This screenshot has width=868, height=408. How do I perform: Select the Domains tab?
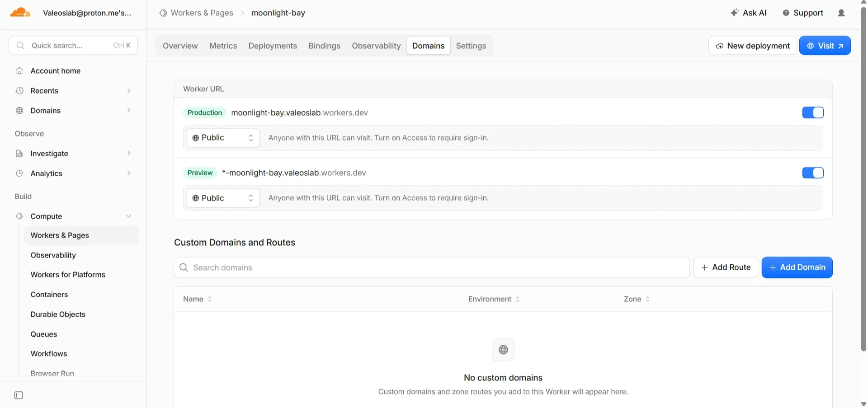(429, 46)
